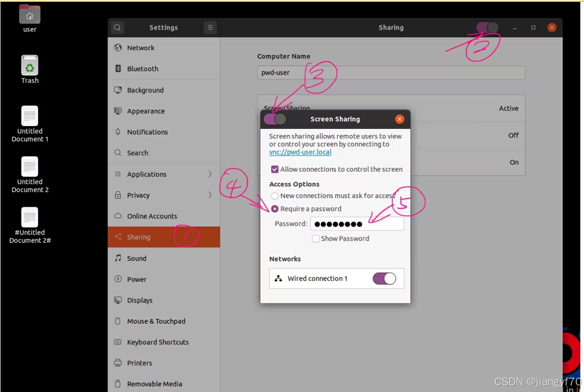The image size is (584, 392).
Task: Open Untitled Document 1 on desktop
Action: (30, 116)
